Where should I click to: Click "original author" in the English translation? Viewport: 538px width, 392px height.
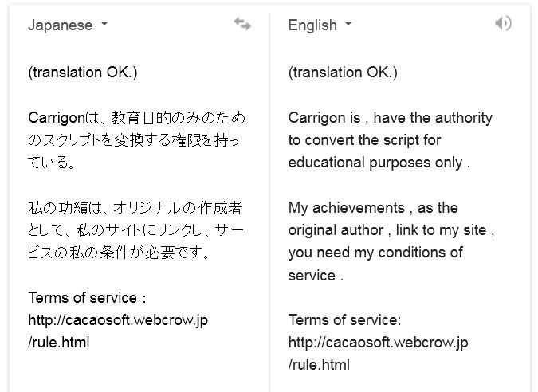(337, 230)
